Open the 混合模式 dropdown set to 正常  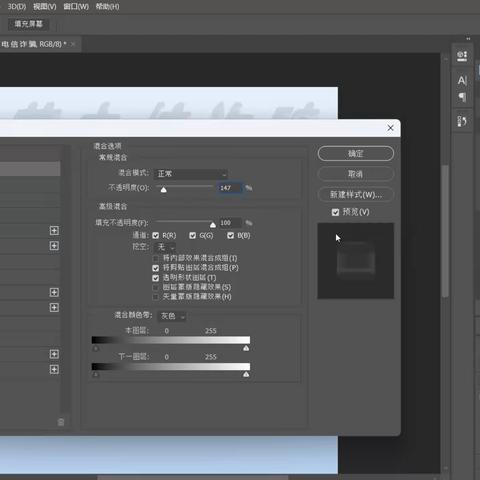coord(191,174)
